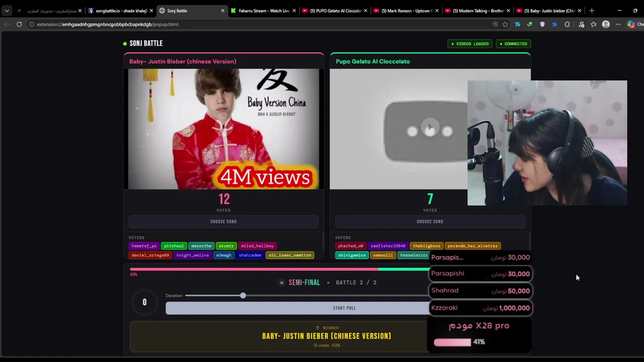
Task: Select voter chip sir_isaac_newtton
Action: click(290, 255)
